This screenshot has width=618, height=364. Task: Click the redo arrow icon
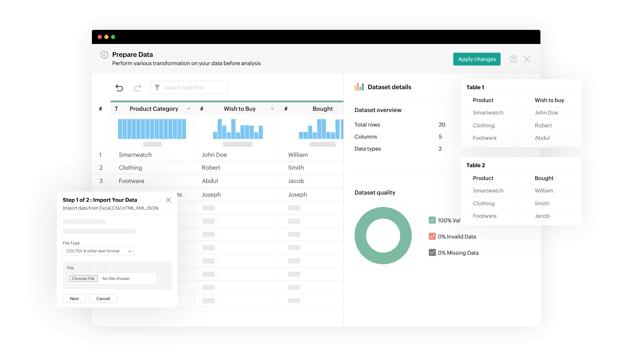click(137, 88)
